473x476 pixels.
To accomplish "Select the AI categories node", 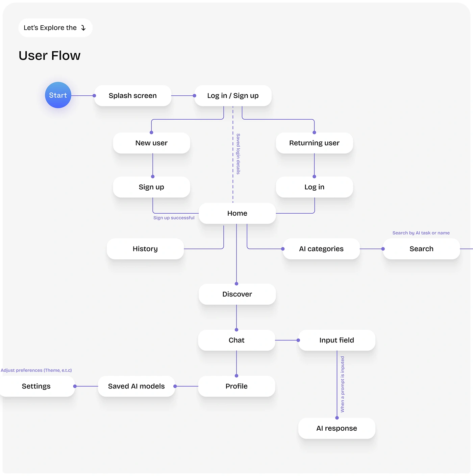I will (321, 249).
